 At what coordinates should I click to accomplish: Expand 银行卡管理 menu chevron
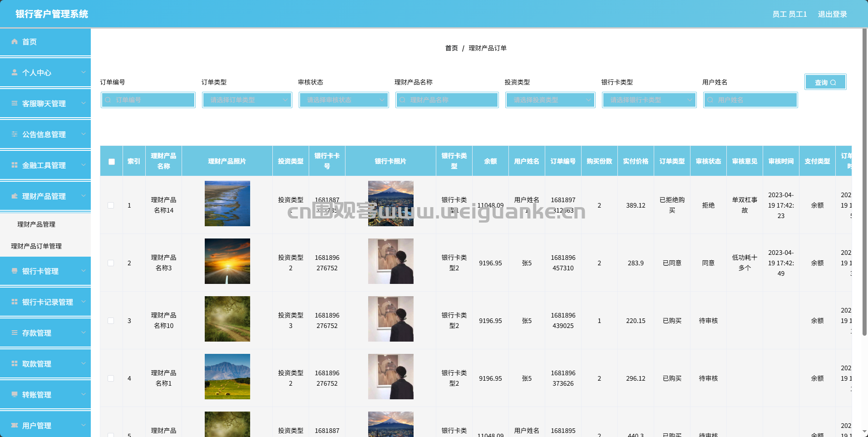click(84, 271)
